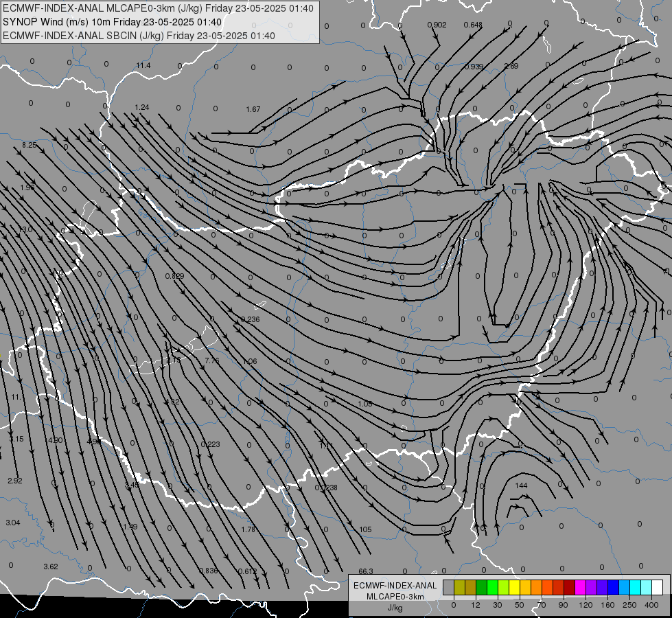Image resolution: width=672 pixels, height=618 pixels.
Task: Click the map value 3.62
Action: pos(51,566)
